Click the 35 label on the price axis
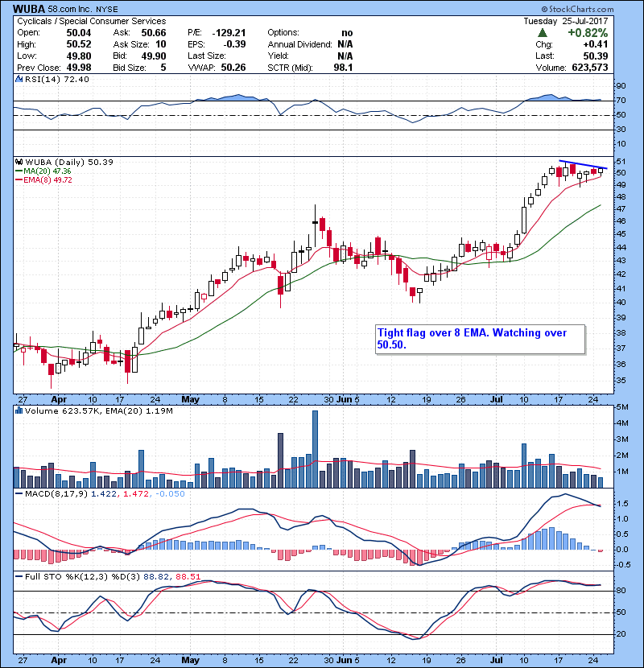 coord(621,381)
